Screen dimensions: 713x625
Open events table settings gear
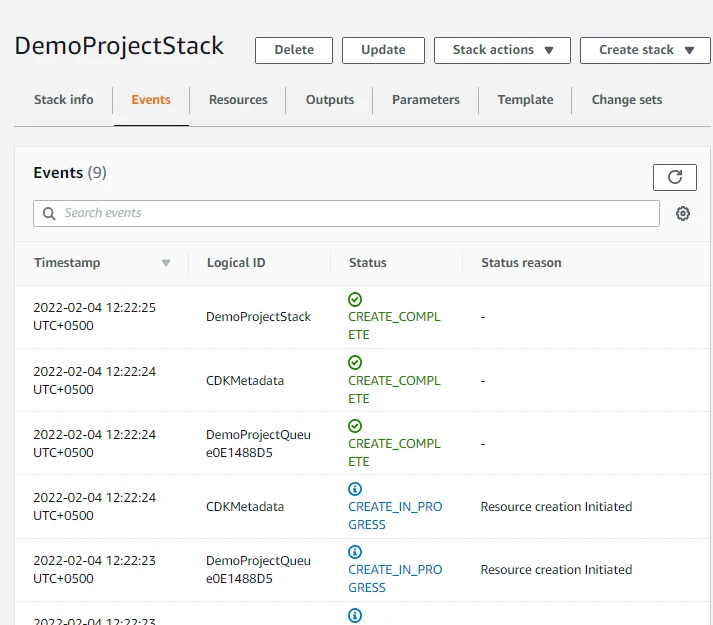pyautogui.click(x=683, y=213)
